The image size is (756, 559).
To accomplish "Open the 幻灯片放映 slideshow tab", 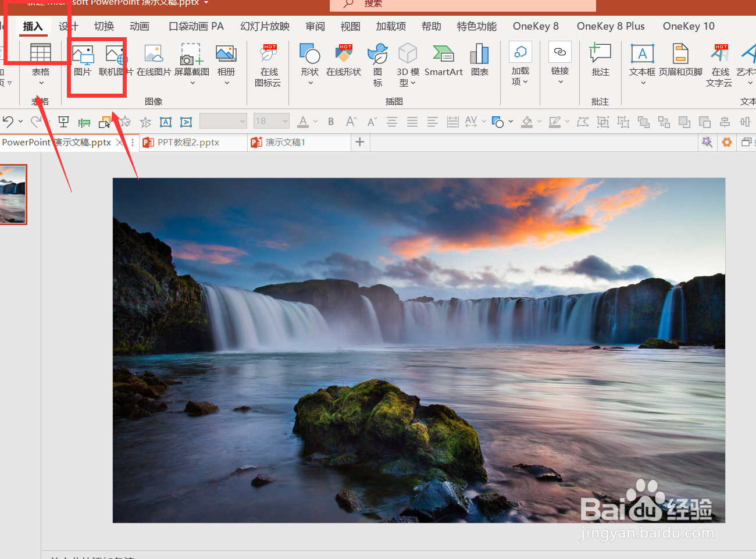I will coord(265,26).
